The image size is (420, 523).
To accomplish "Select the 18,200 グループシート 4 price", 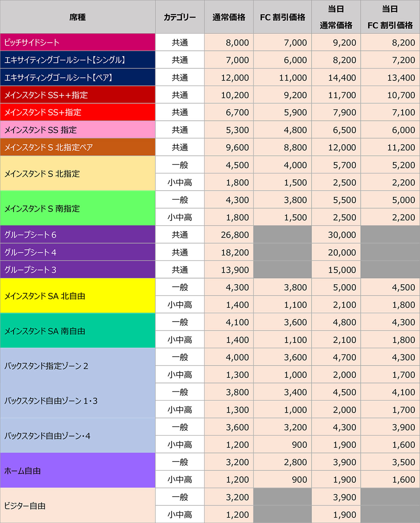I will [x=229, y=252].
